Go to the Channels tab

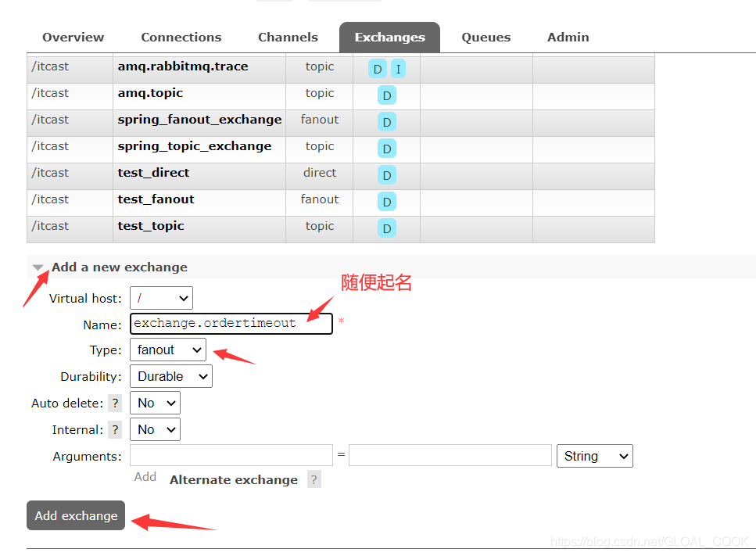pos(288,37)
